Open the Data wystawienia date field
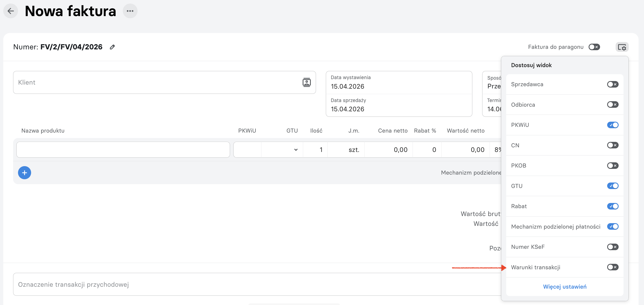Screen dimensions: 644x305 tap(399, 83)
